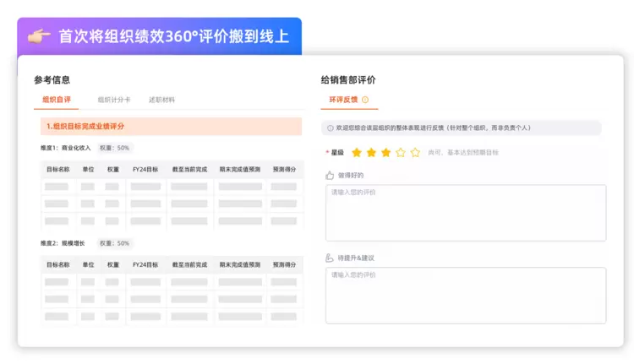Set rating to two stars
634x364 pixels.
coord(371,153)
